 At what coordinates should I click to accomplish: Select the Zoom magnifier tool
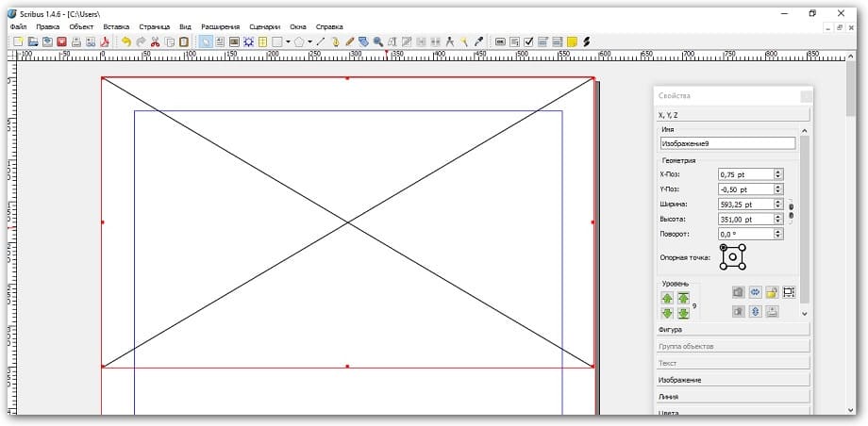pos(377,41)
